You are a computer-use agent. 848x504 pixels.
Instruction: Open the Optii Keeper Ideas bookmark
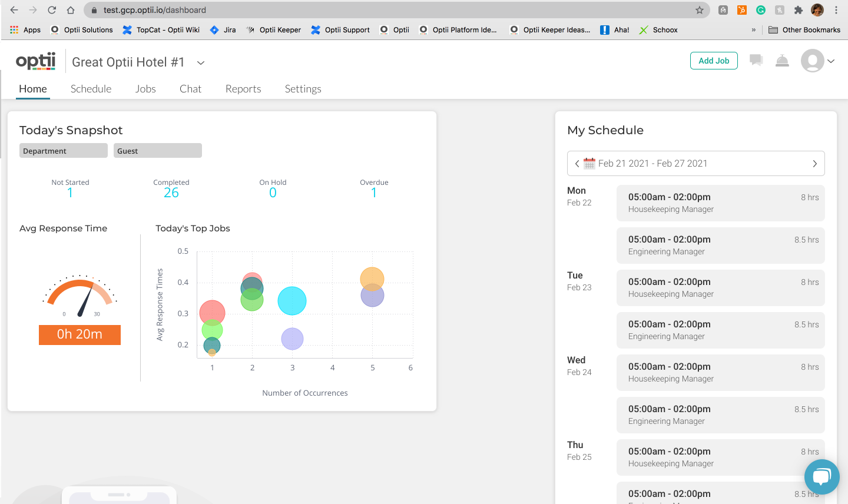coord(550,30)
